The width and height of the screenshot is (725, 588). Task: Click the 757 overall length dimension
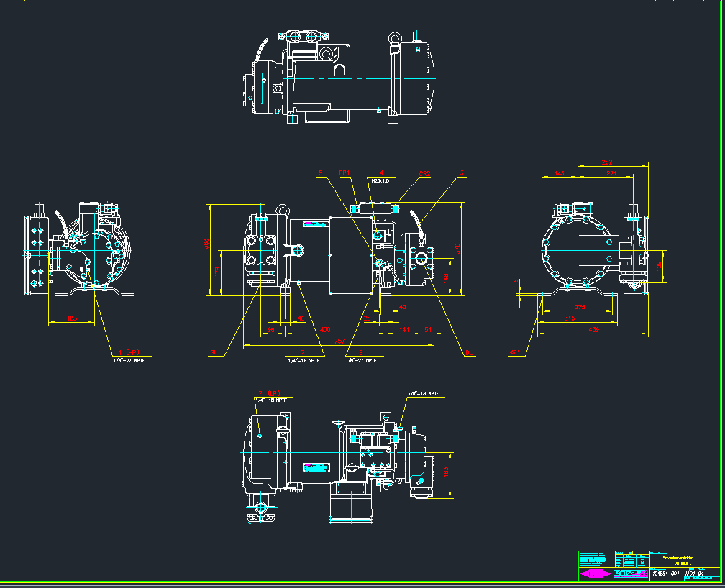(x=340, y=341)
